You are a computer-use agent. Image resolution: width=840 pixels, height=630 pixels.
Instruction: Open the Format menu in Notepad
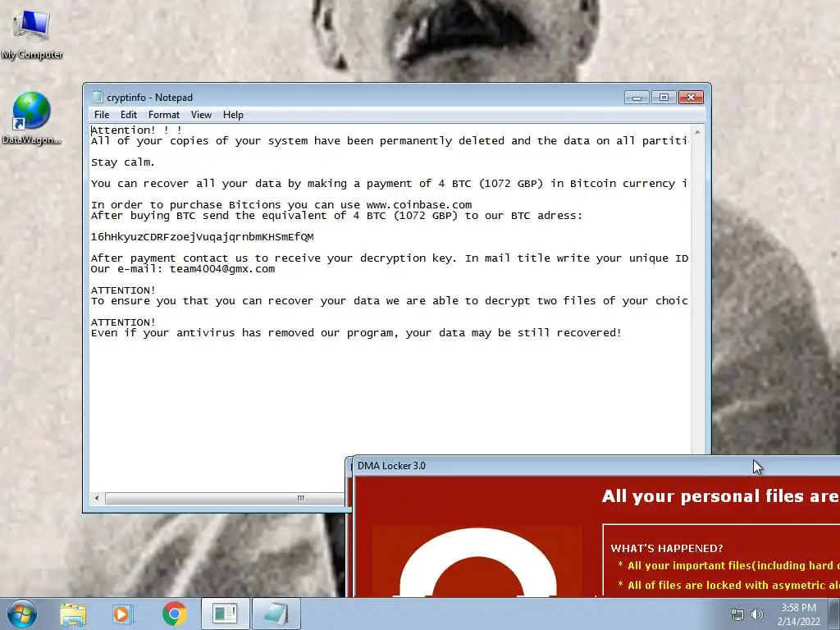164,115
